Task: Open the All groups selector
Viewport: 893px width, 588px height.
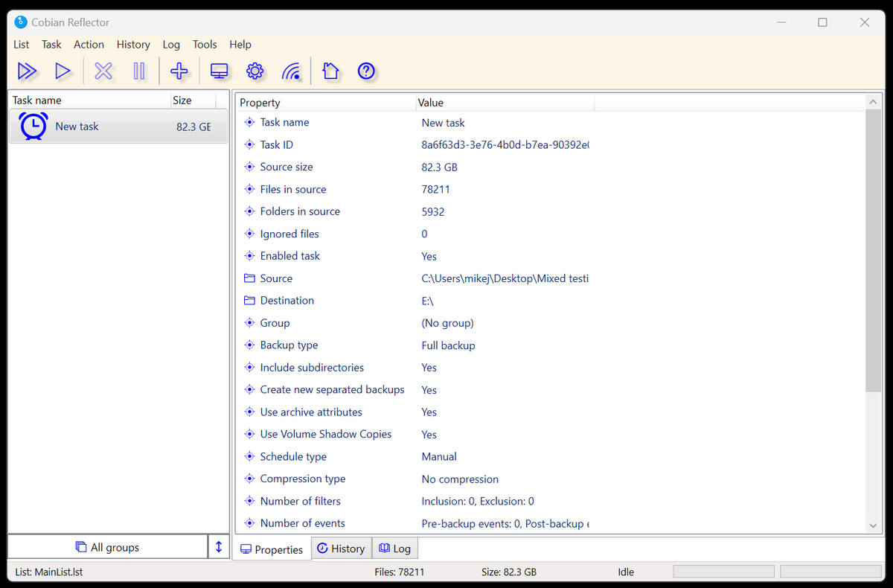Action: pyautogui.click(x=108, y=546)
